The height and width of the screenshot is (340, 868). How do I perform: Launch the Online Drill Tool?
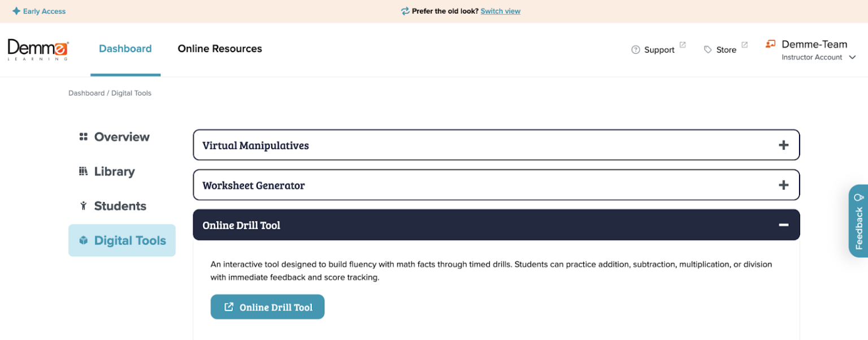[x=267, y=307]
